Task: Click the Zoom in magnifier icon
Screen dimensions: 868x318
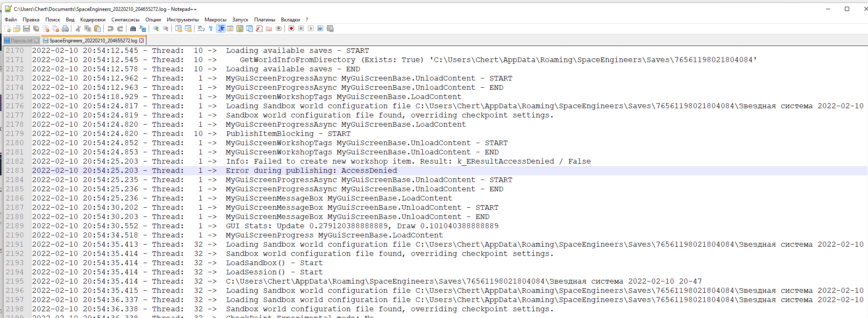Action: pyautogui.click(x=156, y=29)
